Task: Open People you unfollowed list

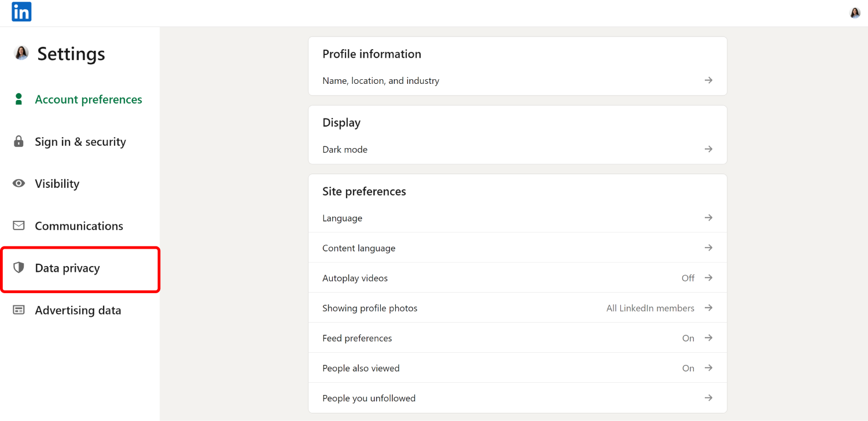Action: [x=369, y=398]
